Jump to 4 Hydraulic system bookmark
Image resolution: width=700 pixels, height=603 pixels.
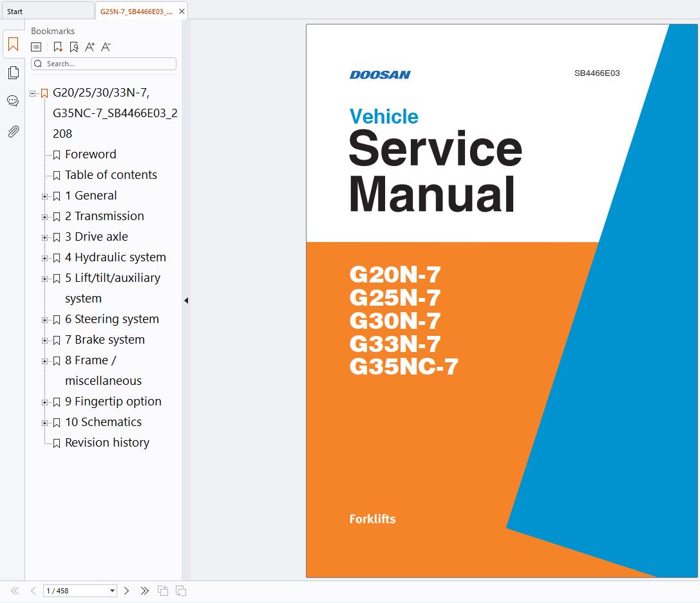(116, 257)
